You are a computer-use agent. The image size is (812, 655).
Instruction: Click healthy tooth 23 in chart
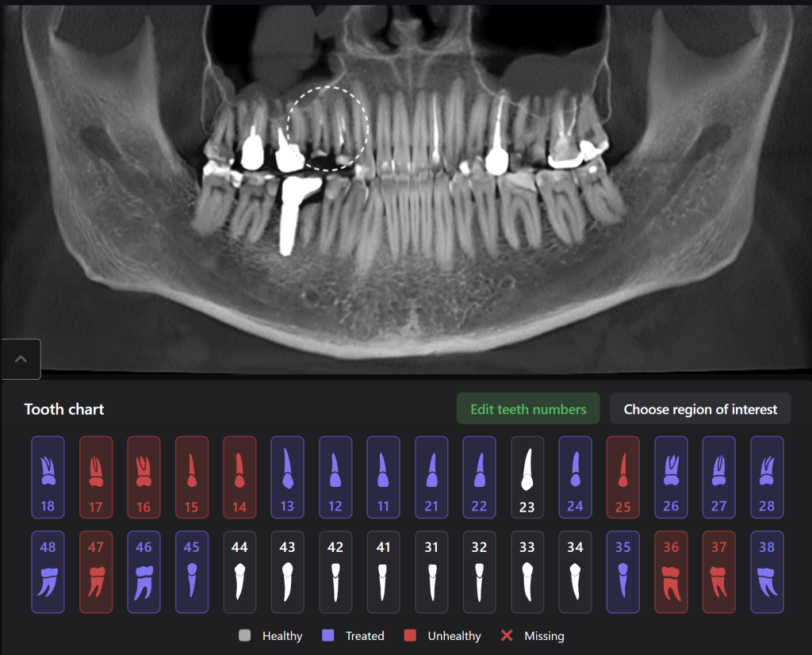pos(527,477)
